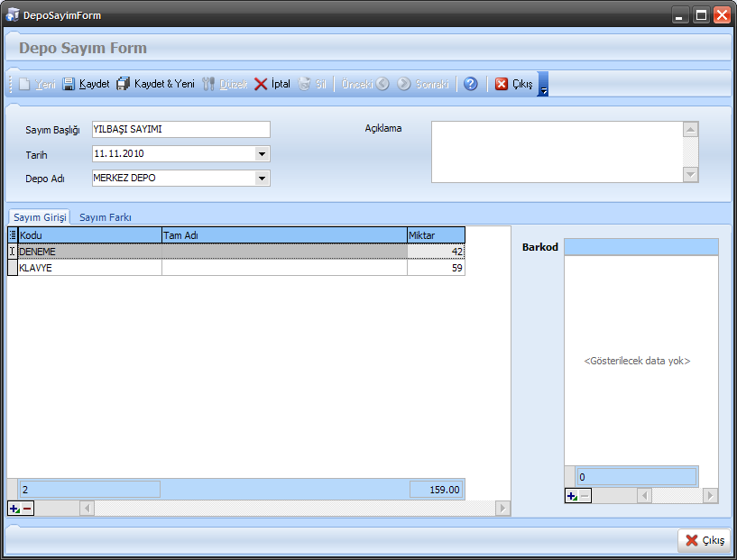Expand the Depo Adı combo box
This screenshot has height=560, width=737.
click(262, 179)
